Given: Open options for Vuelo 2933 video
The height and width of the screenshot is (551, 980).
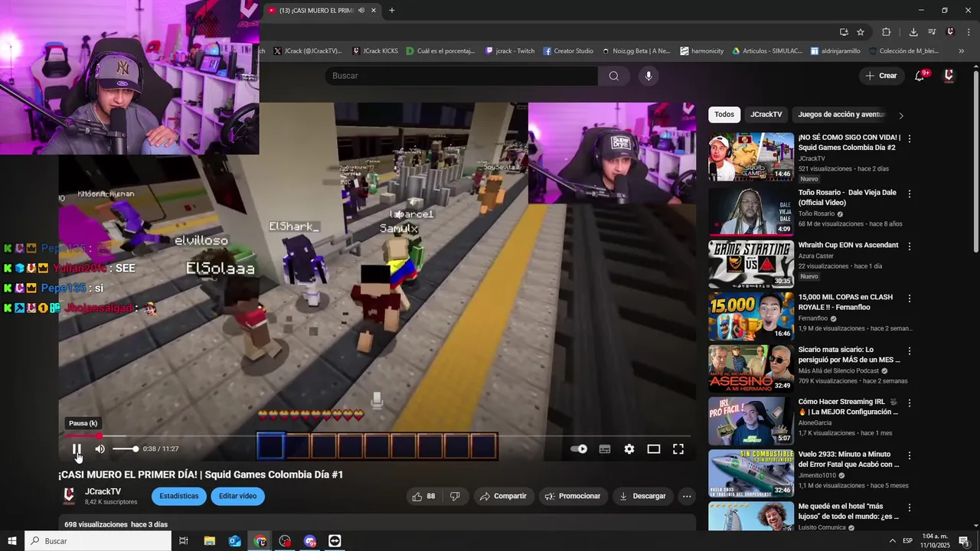Looking at the screenshot, I should pyautogui.click(x=910, y=455).
